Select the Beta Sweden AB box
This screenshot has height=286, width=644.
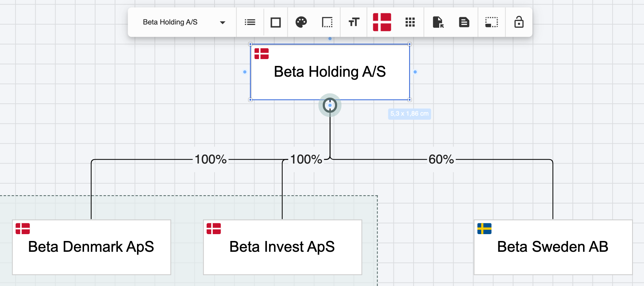coord(553,247)
